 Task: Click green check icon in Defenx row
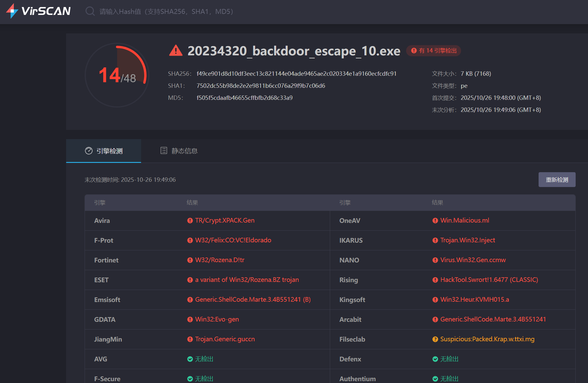[x=435, y=359]
